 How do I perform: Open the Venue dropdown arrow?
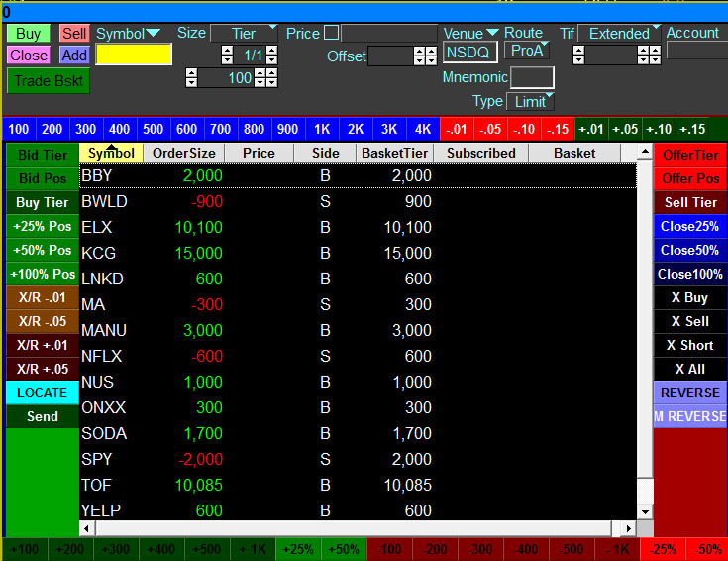pos(492,32)
